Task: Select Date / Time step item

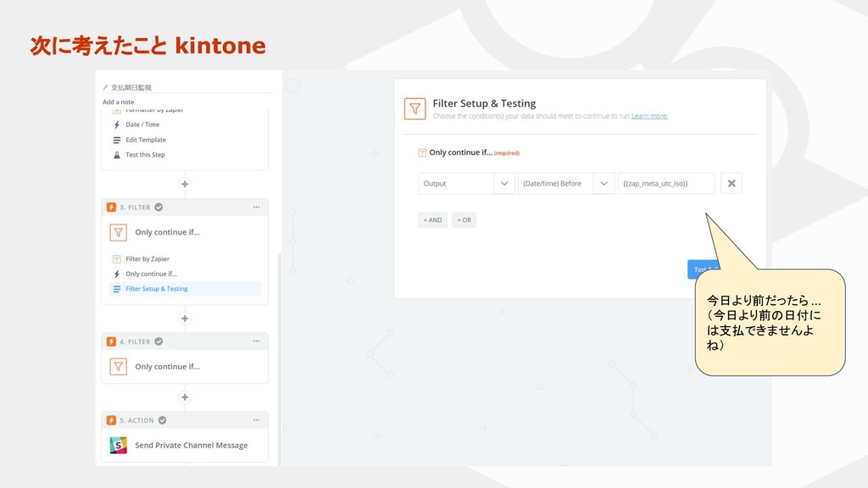Action: point(142,125)
